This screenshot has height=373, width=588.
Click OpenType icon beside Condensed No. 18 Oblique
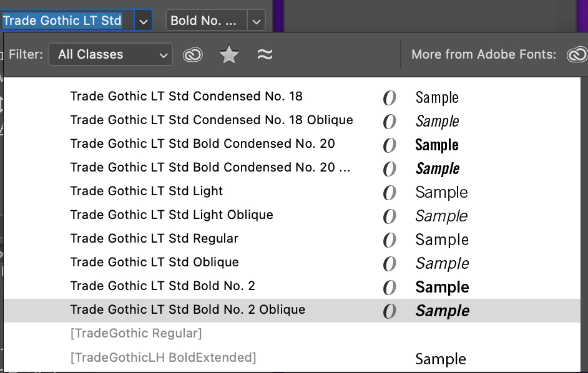point(390,121)
